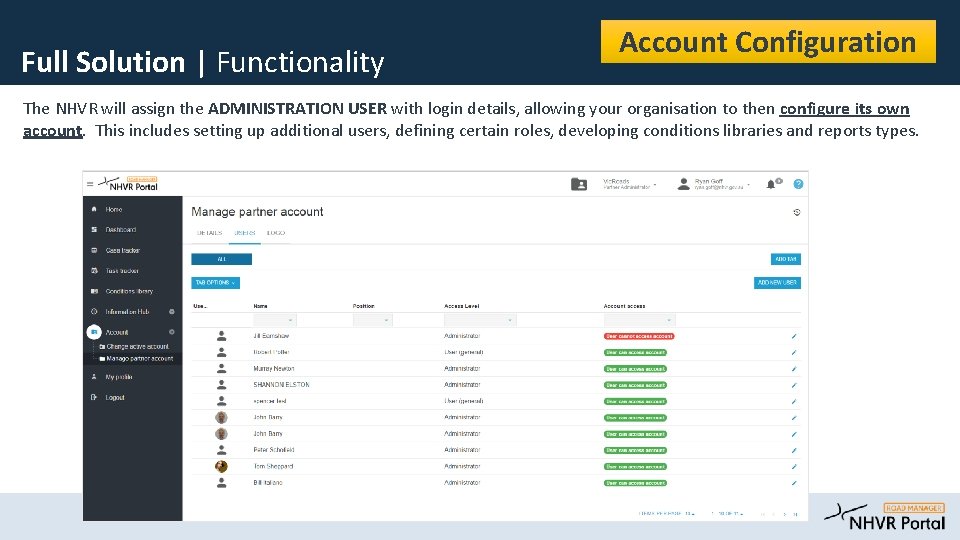Screen dimensions: 960x540
Task: Open the blue help question mark icon
Action: [798, 184]
